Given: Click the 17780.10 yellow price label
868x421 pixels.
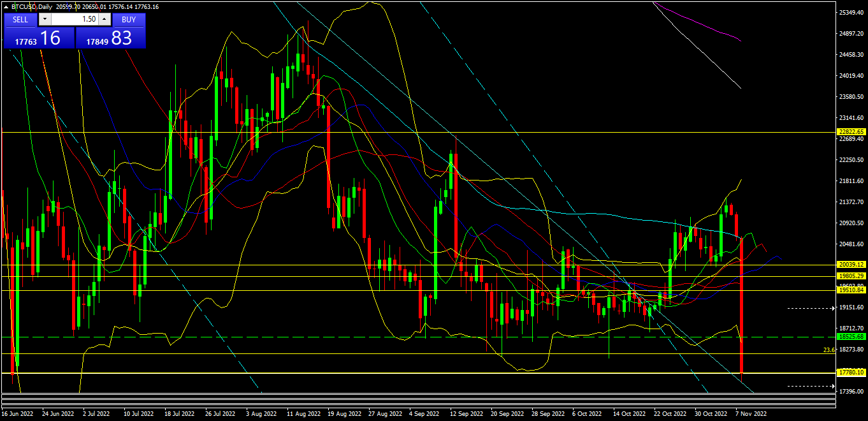Looking at the screenshot, I should click(x=851, y=373).
